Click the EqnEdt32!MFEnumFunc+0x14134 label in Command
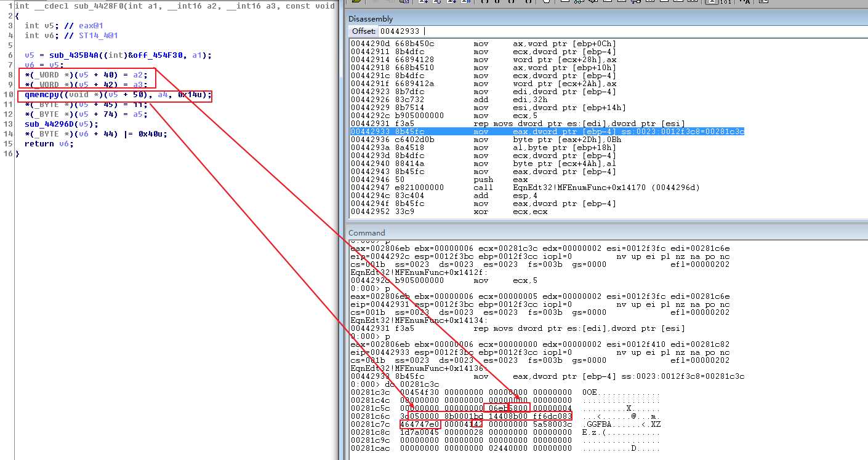The image size is (868, 460). [419, 320]
